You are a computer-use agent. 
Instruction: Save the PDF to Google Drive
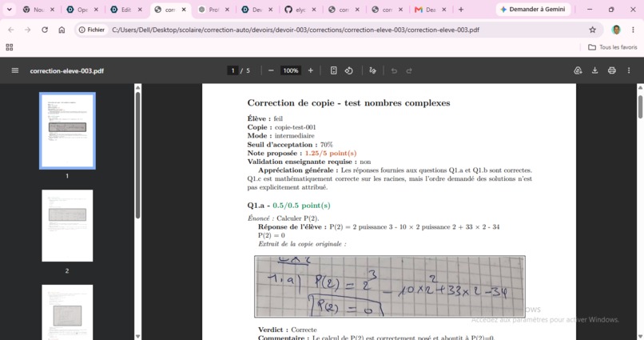pyautogui.click(x=578, y=70)
